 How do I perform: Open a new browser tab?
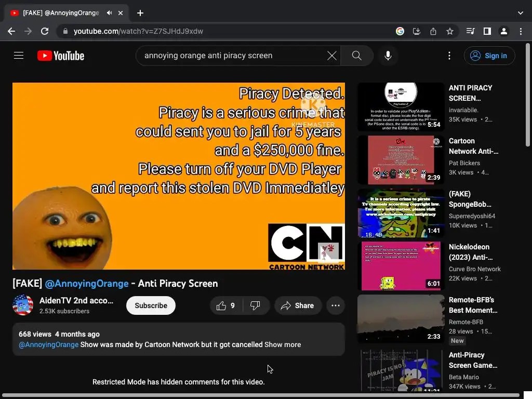coord(140,13)
